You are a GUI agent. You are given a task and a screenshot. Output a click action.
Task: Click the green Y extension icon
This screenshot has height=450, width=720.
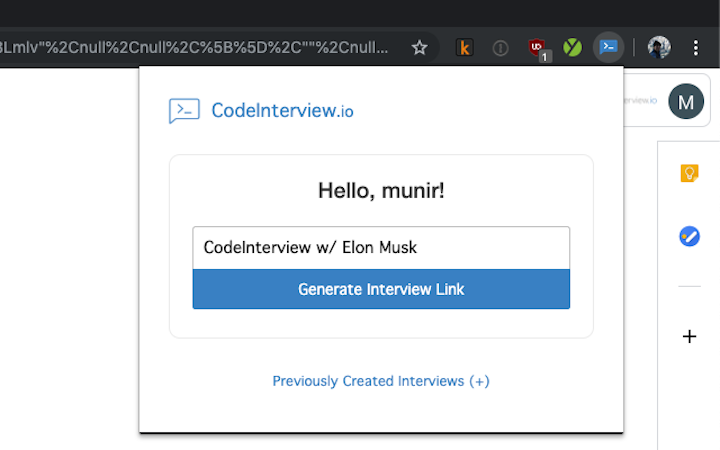pos(573,47)
